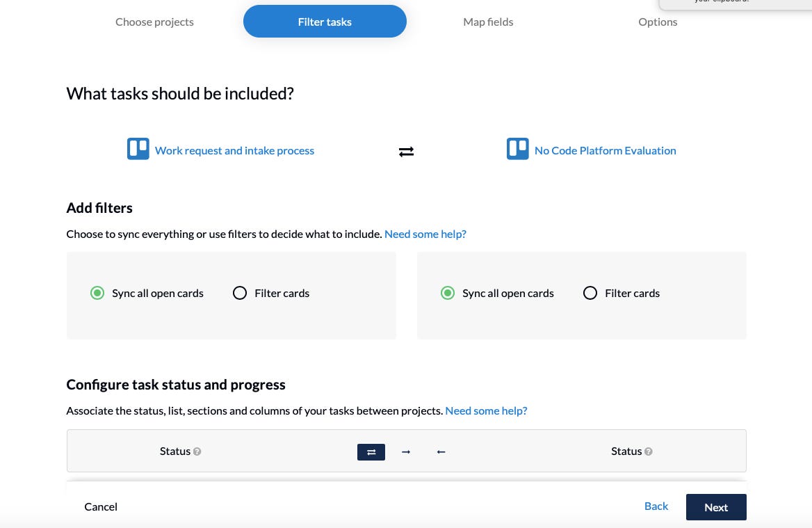The height and width of the screenshot is (528, 812).
Task: Select Filter cards for the left project panel
Action: [x=240, y=293]
